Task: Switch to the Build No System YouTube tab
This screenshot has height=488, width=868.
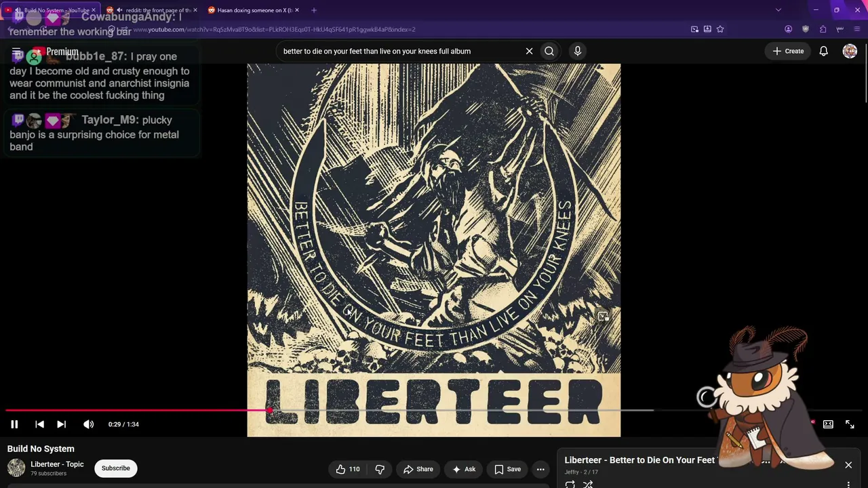Action: point(52,10)
